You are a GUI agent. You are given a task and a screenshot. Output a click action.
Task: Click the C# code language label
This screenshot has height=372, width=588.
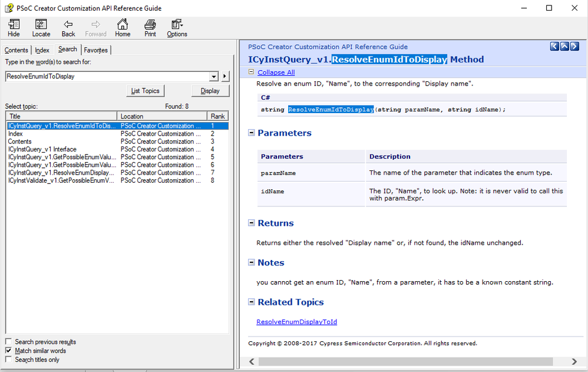click(x=266, y=98)
